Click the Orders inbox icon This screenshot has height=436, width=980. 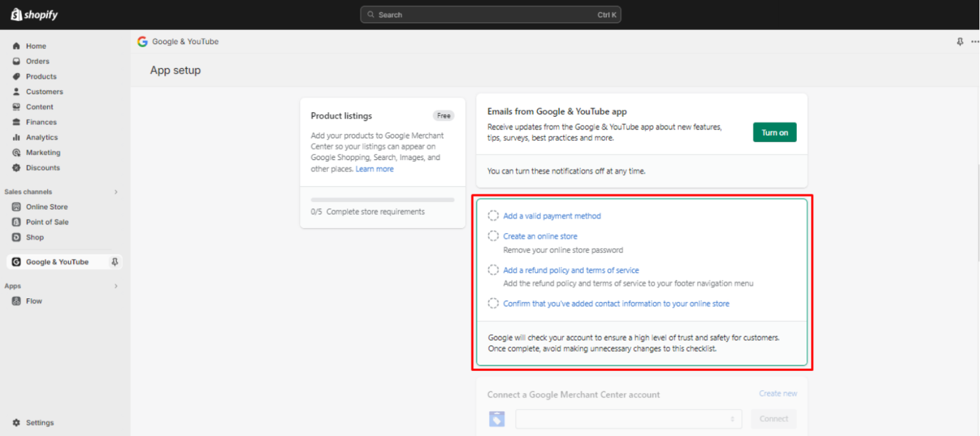(17, 61)
